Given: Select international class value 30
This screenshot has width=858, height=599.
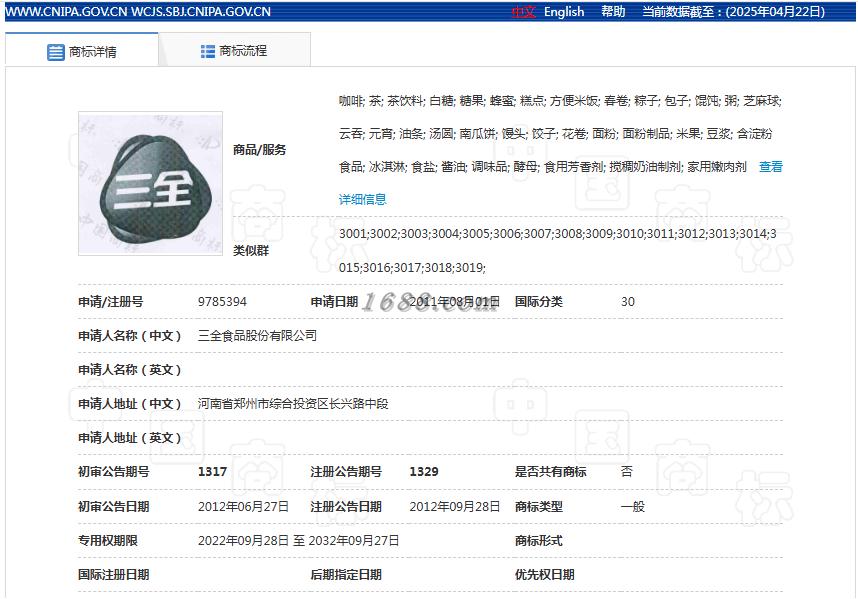Looking at the screenshot, I should [x=628, y=301].
